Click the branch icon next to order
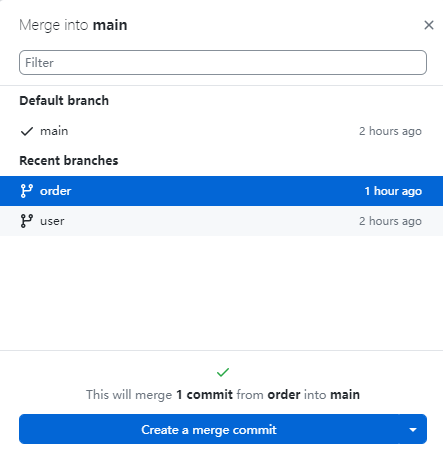Image resolution: width=443 pixels, height=451 pixels. coord(27,191)
